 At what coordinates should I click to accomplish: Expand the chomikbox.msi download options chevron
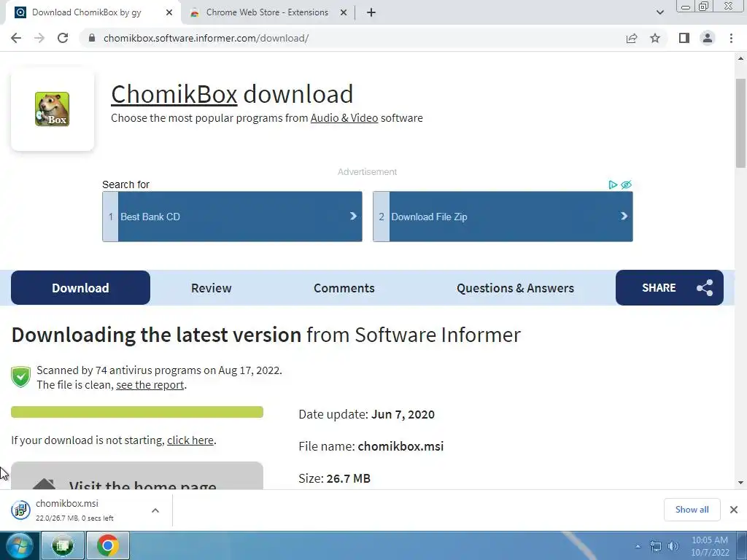coord(155,510)
